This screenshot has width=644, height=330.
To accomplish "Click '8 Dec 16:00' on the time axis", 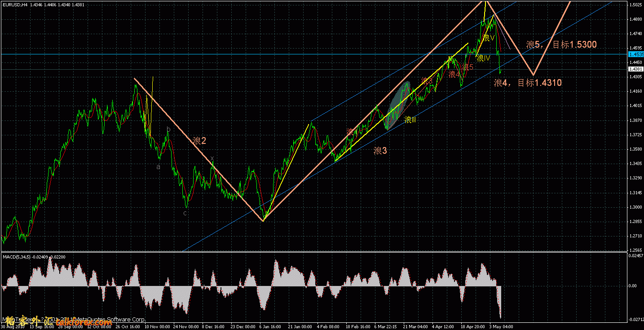I will click(x=213, y=327).
